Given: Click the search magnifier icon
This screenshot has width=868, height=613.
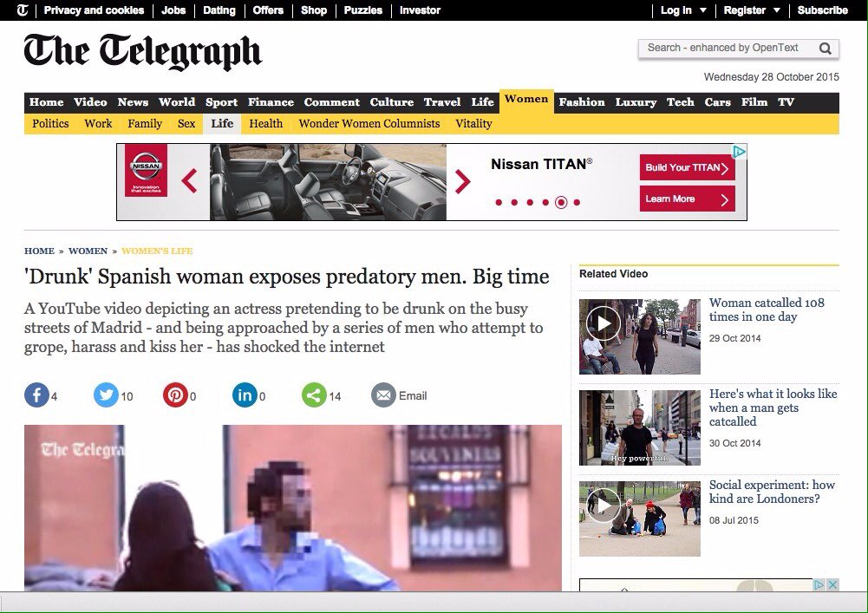Looking at the screenshot, I should pyautogui.click(x=825, y=49).
